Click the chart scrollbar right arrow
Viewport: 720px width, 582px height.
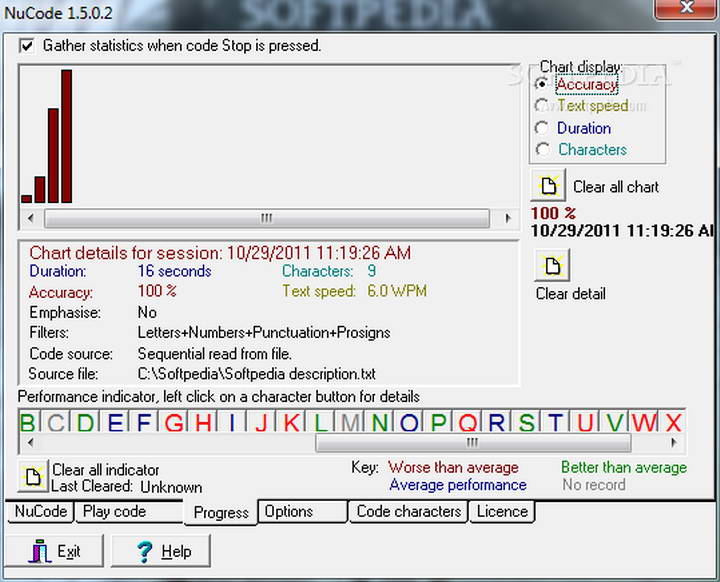[507, 218]
